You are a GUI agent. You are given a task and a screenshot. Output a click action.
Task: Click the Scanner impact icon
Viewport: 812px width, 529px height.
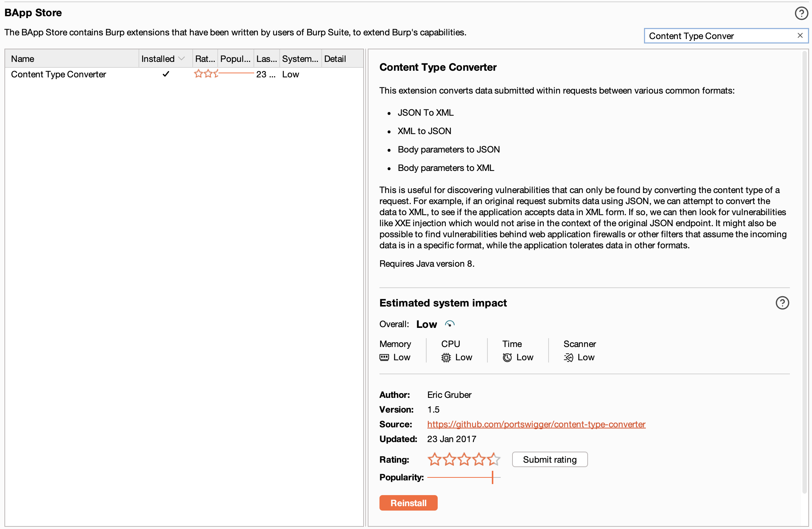click(x=568, y=357)
